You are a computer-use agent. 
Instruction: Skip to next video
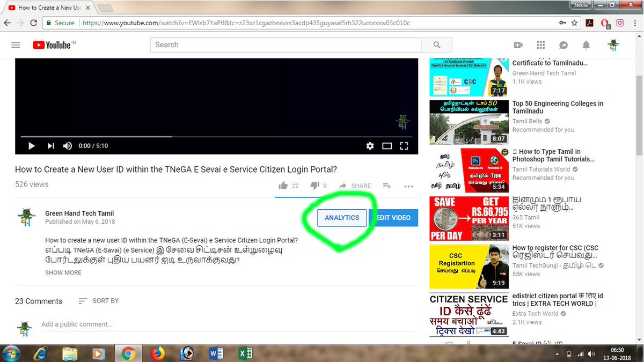tap(50, 146)
